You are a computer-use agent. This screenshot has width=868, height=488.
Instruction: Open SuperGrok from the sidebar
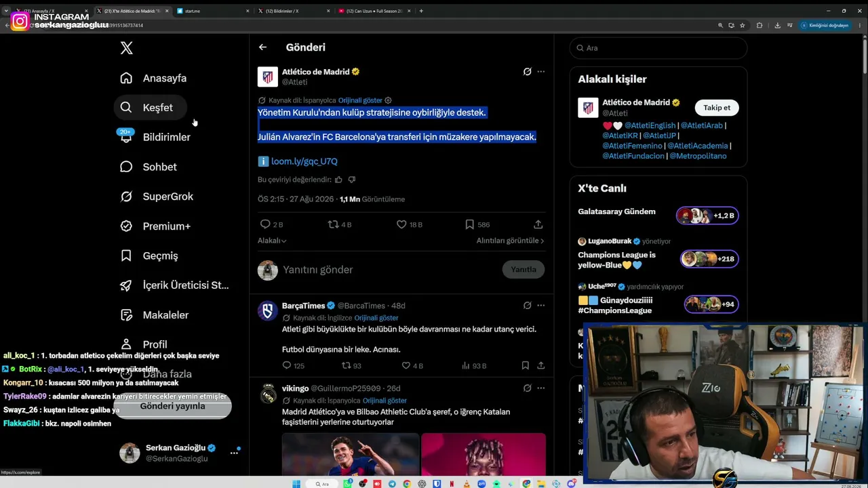tap(157, 197)
